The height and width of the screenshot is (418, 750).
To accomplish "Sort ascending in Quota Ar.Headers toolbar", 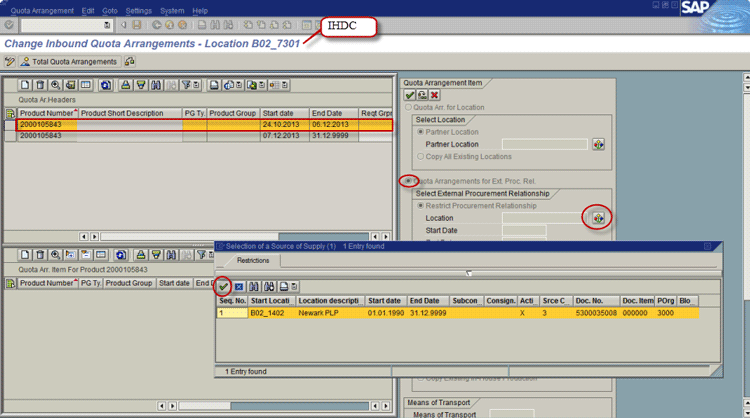I will point(125,85).
